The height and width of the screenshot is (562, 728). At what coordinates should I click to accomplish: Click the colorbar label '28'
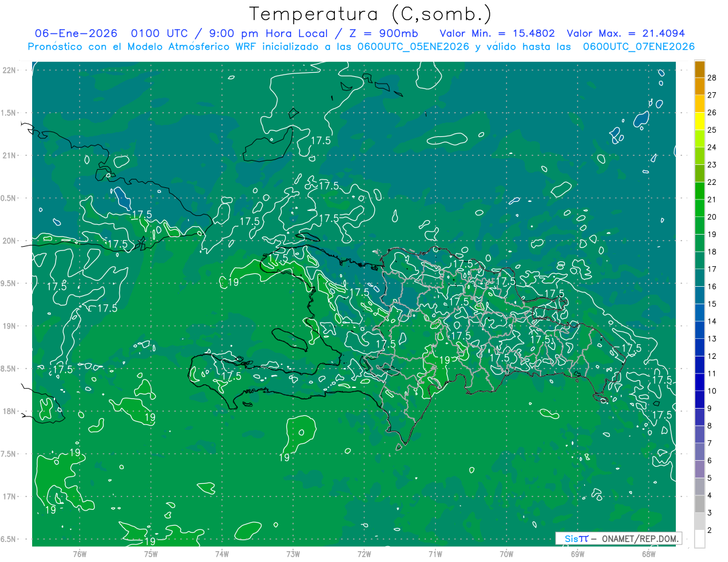point(712,78)
